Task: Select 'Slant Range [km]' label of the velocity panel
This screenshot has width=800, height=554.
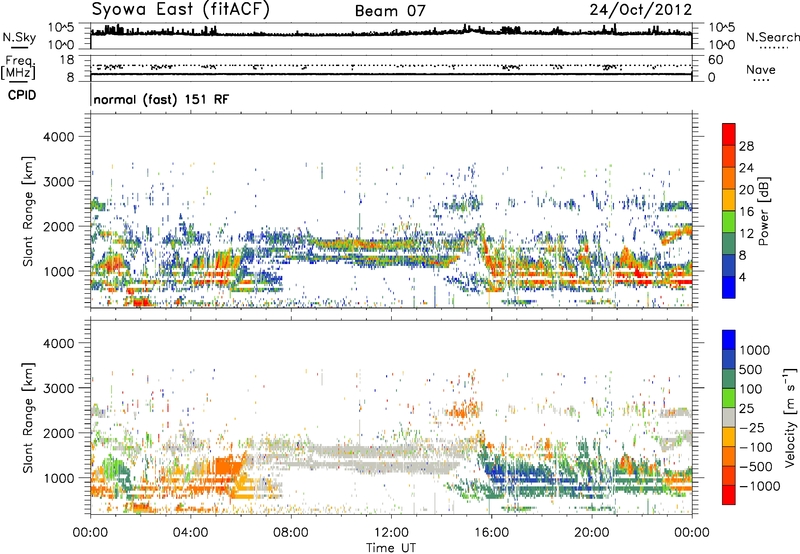Action: coord(28,417)
